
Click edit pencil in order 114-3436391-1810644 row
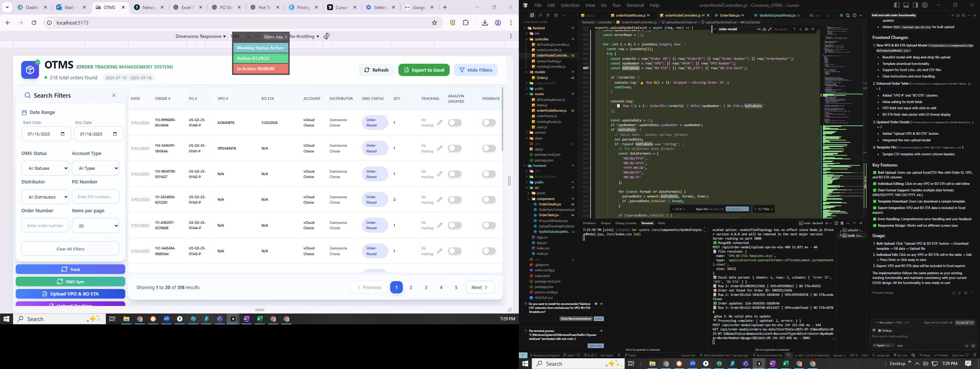coord(440,148)
